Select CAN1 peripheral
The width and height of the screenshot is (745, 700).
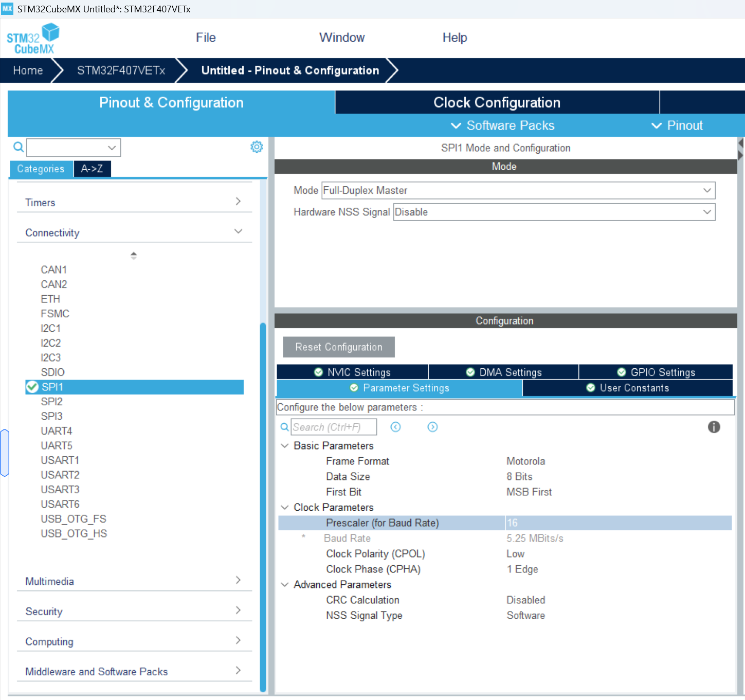[54, 270]
